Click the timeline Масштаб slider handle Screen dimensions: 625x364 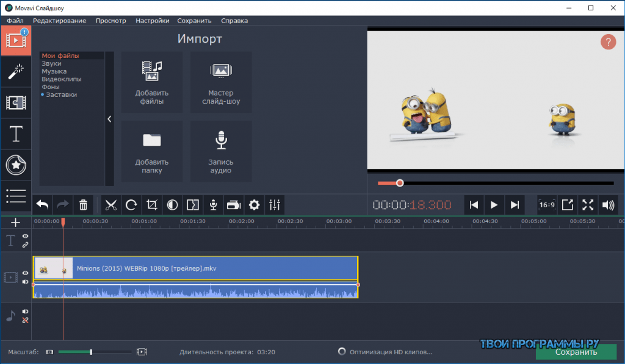(91, 352)
